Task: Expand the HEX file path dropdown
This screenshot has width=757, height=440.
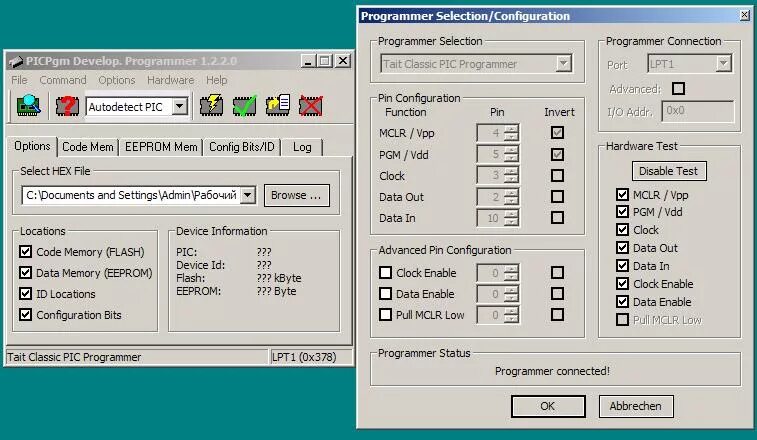Action: [x=248, y=195]
